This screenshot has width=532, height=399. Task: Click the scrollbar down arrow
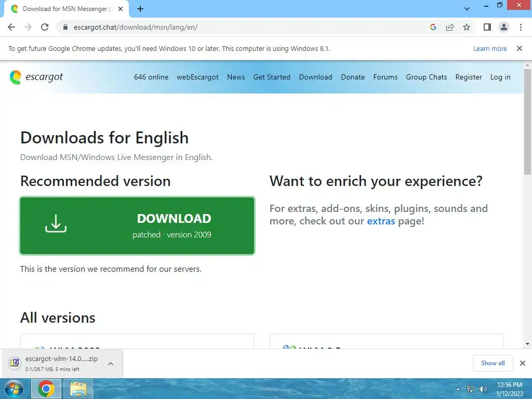click(527, 344)
